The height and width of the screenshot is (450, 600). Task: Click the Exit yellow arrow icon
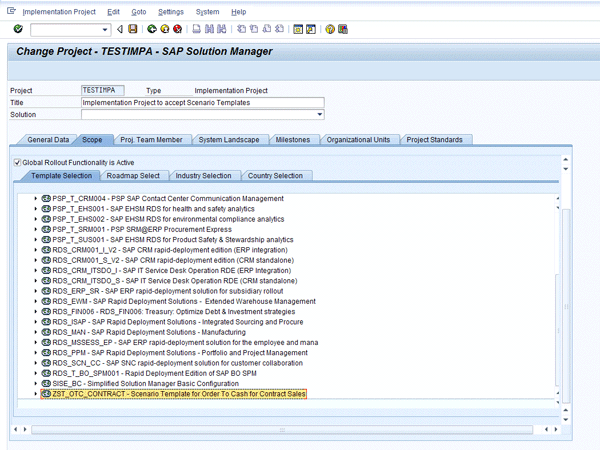(165, 29)
